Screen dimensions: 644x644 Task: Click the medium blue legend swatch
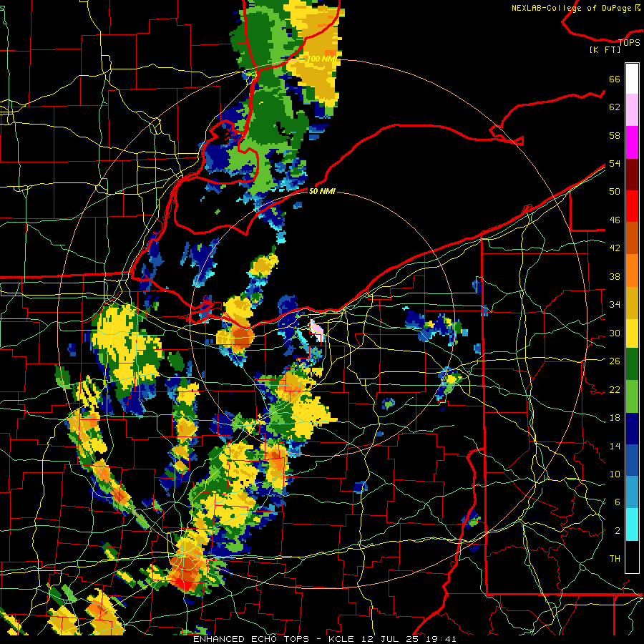[x=632, y=460]
